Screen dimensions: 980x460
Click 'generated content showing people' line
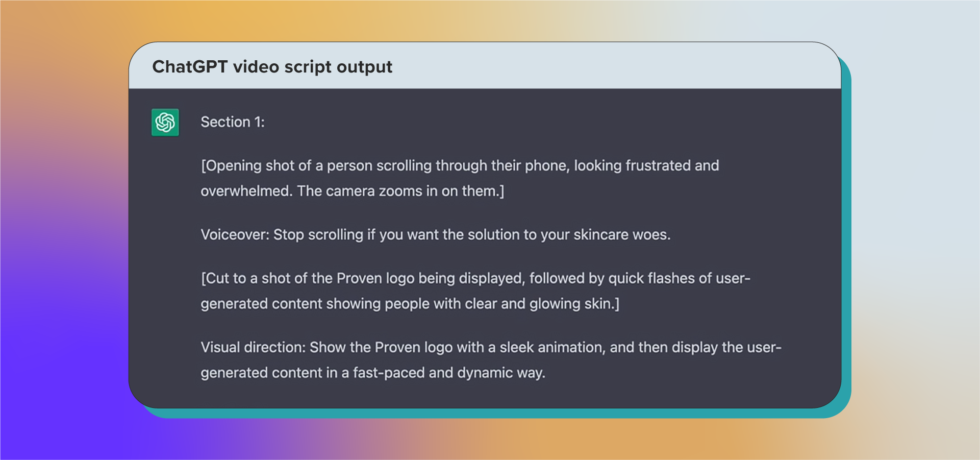410,304
